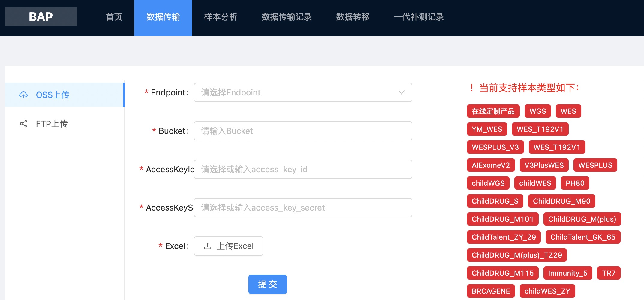Screen dimensions: 644x300
Task: Click the ChildDRUG_M90 tag
Action: point(562,201)
